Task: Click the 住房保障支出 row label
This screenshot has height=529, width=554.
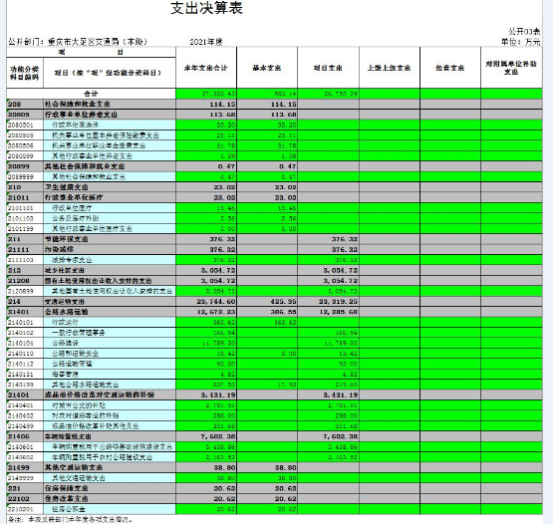Action: pos(66,488)
